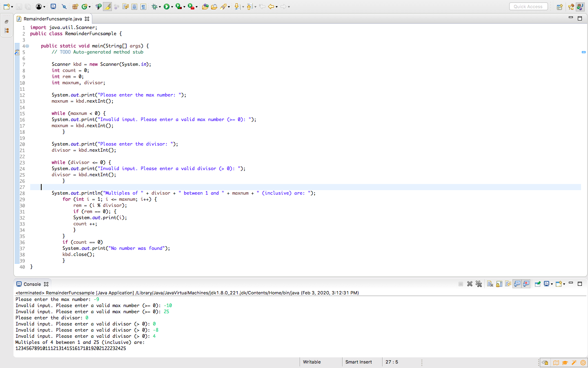Click the Remove Launch X icon in Console
This screenshot has width=588, height=368.
(470, 284)
